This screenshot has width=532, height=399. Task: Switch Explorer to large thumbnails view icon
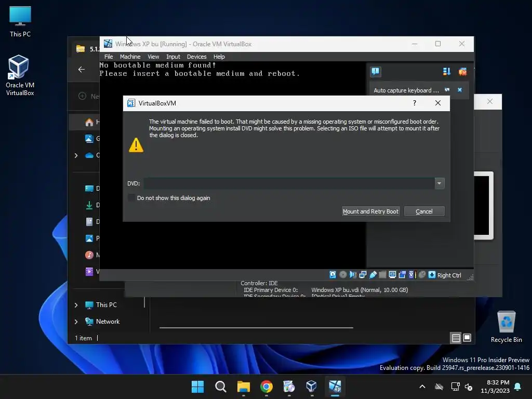click(467, 338)
